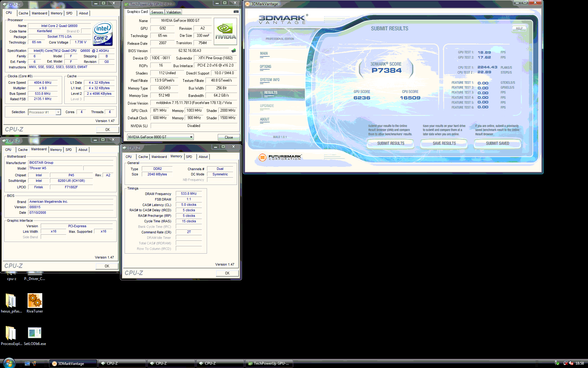Click the NVIDIA logo in GPU-Z
This screenshot has height=368, width=588.
[x=225, y=32]
